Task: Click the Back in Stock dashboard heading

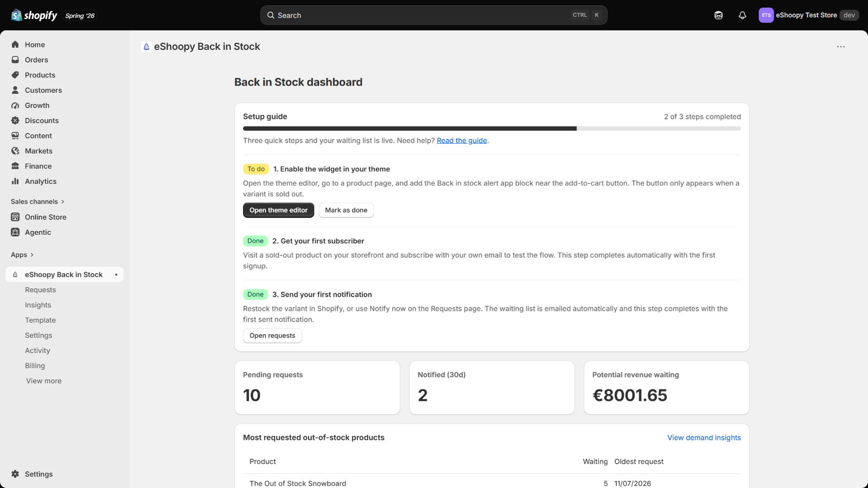Action: click(x=298, y=82)
